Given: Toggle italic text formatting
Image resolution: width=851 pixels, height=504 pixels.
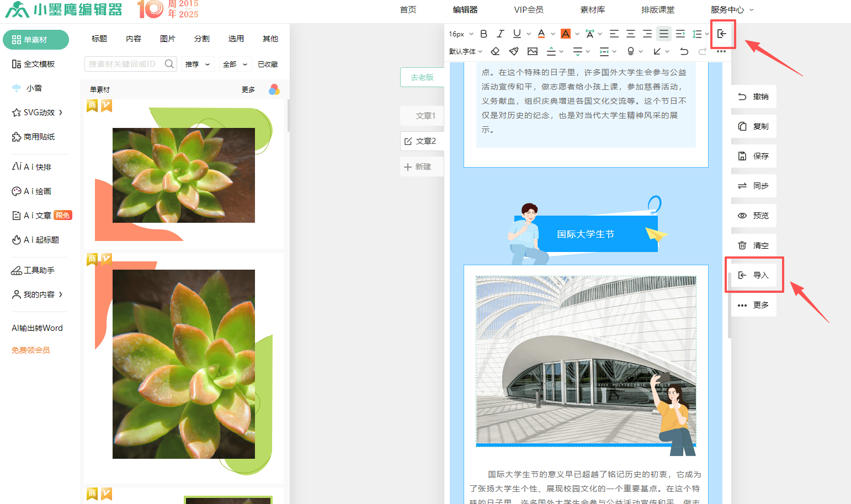Looking at the screenshot, I should [x=500, y=34].
